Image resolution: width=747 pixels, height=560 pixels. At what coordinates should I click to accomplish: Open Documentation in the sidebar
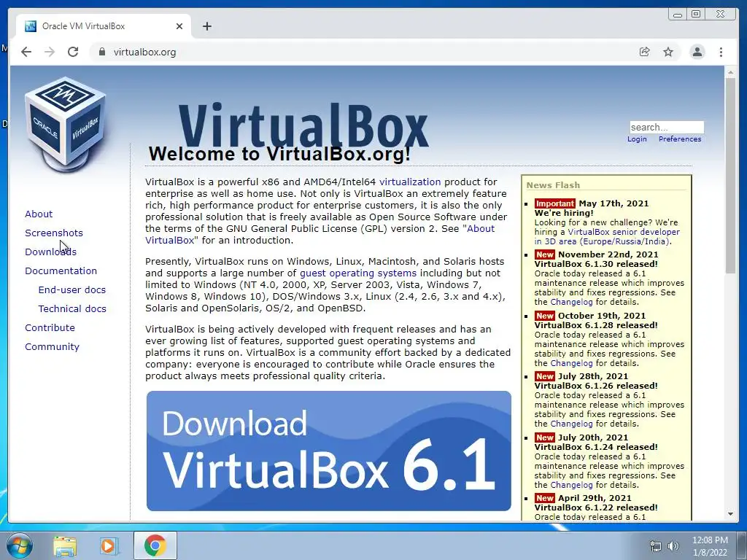coord(61,271)
